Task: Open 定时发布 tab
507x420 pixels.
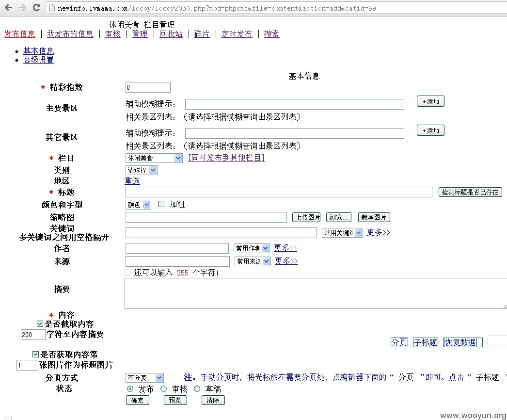Action: [x=237, y=34]
